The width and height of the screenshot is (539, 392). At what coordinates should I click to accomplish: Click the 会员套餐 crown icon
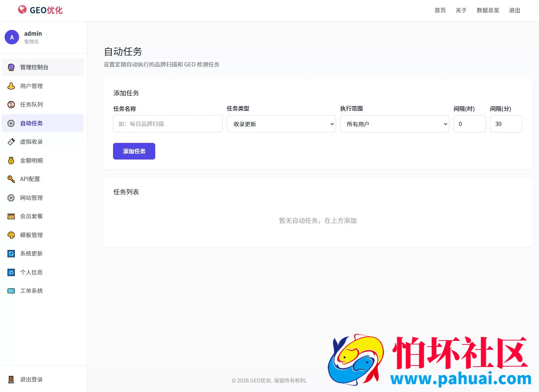tap(11, 216)
